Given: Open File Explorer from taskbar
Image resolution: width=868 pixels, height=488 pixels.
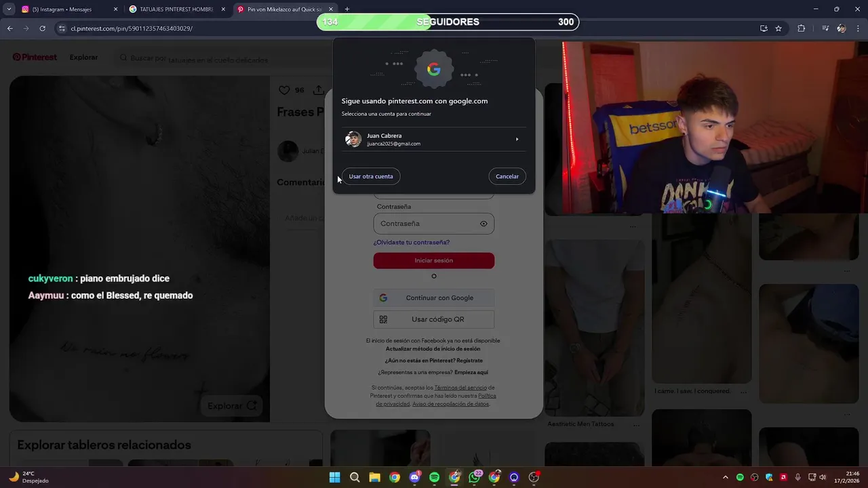Looking at the screenshot, I should [x=374, y=477].
